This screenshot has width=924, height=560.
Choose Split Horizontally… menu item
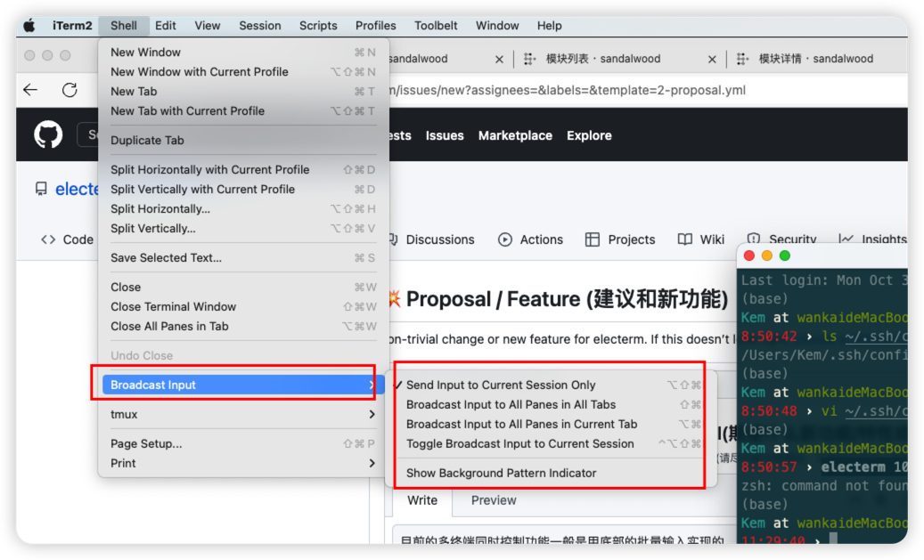pyautogui.click(x=242, y=208)
